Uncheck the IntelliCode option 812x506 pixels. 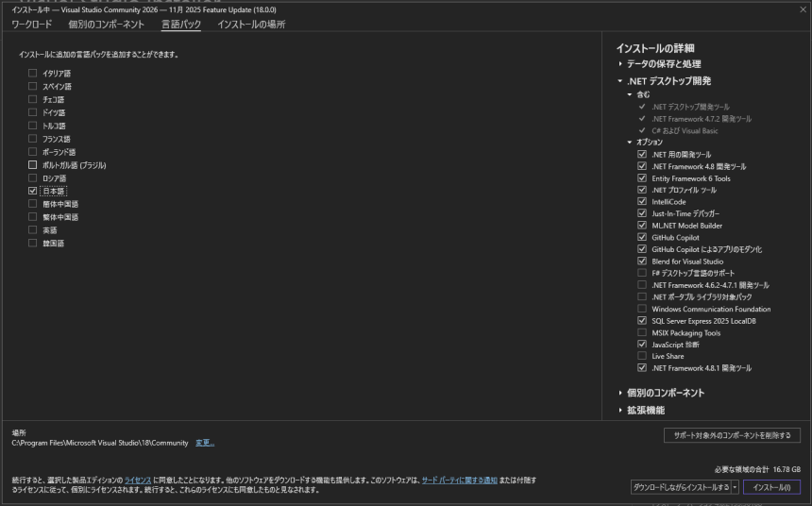point(642,202)
